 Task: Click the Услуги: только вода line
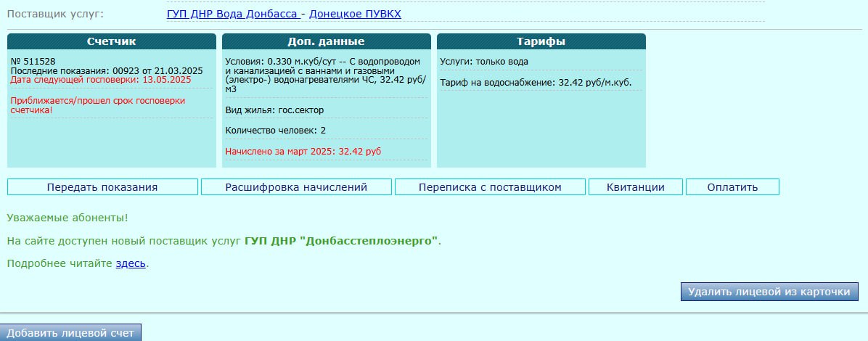tap(484, 62)
